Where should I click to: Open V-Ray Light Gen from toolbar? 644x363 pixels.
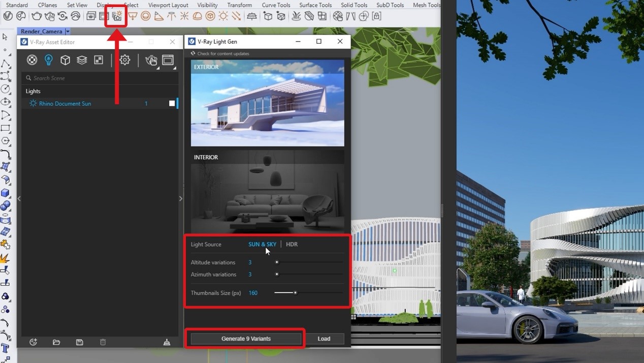pos(117,16)
